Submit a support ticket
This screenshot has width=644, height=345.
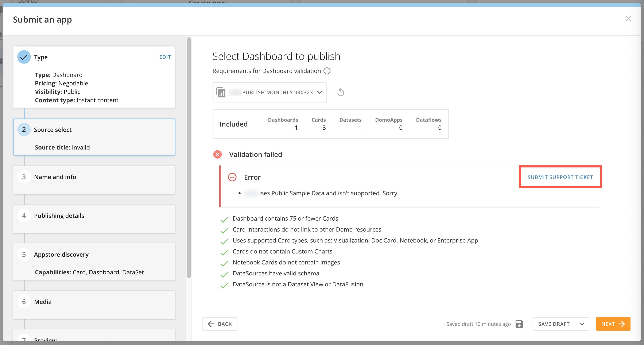(x=560, y=177)
